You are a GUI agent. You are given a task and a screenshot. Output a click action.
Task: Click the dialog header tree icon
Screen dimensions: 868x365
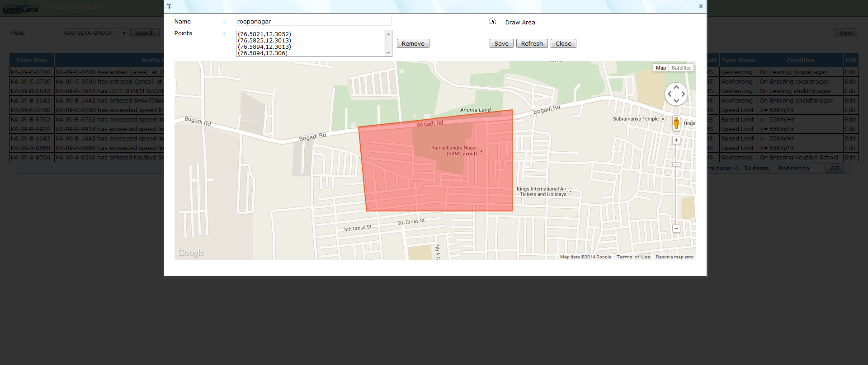pos(170,6)
